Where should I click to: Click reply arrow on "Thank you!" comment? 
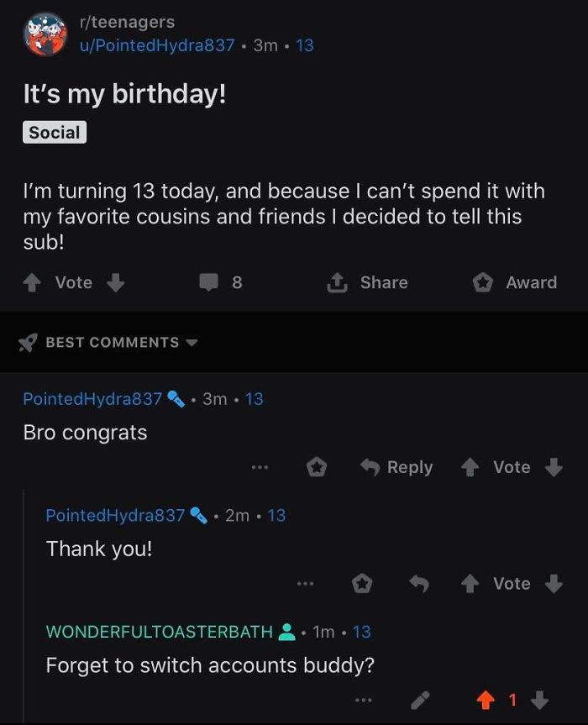[x=419, y=584]
